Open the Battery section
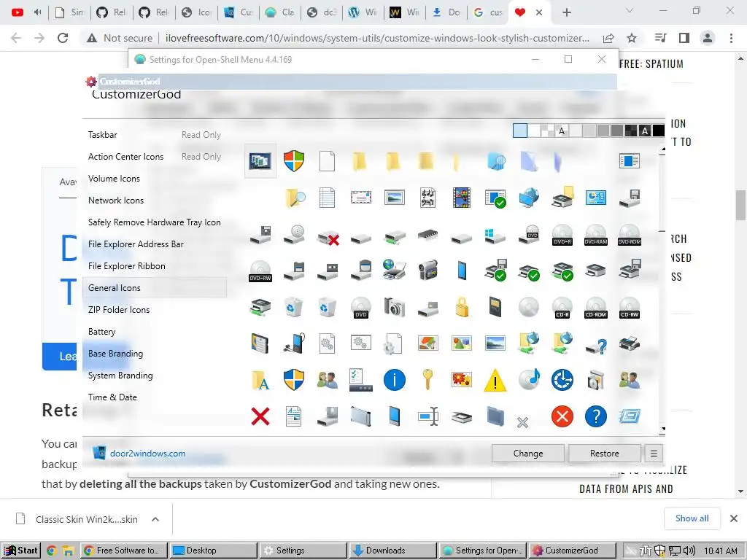 click(x=155, y=332)
